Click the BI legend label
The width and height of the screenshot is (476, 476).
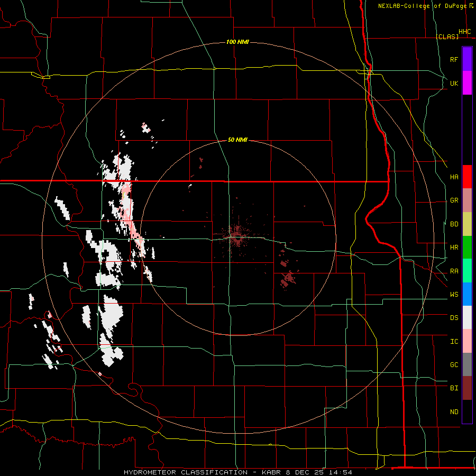454,388
